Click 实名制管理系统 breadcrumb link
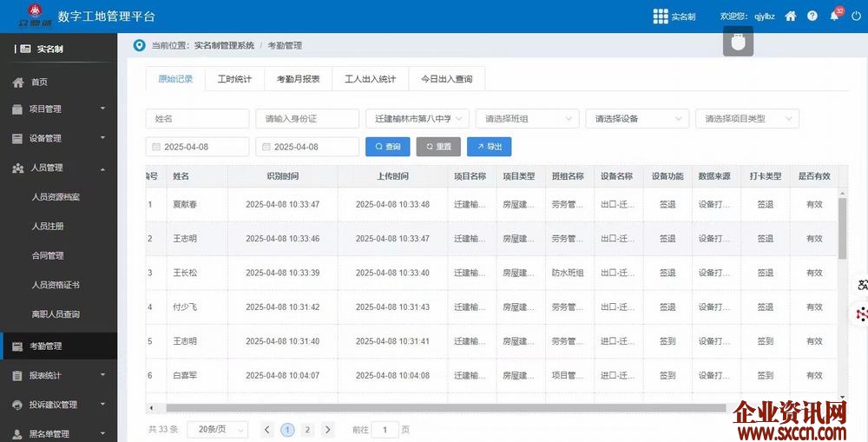This screenshot has height=442, width=868. point(224,45)
